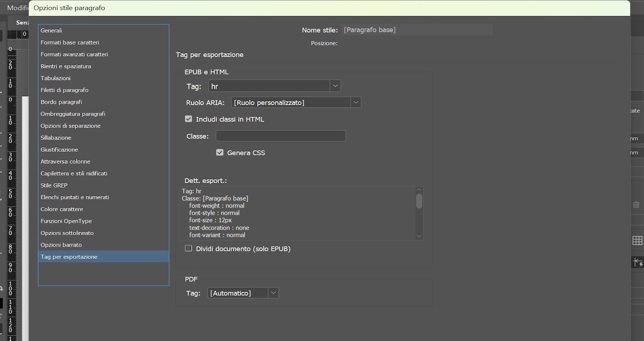The image size is (644, 341).
Task: Click the trash delete icon
Action: pos(636,205)
